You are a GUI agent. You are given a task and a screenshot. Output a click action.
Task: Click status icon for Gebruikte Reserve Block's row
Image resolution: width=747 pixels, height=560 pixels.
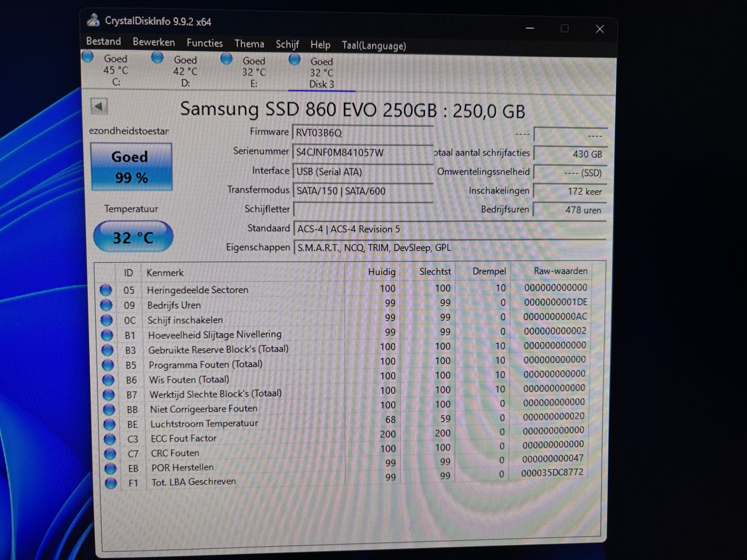coord(107,350)
